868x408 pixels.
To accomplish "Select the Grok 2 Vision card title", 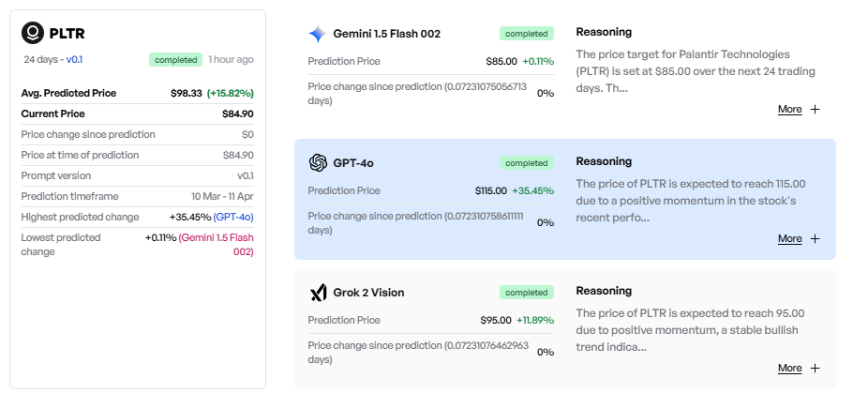I will pyautogui.click(x=368, y=293).
